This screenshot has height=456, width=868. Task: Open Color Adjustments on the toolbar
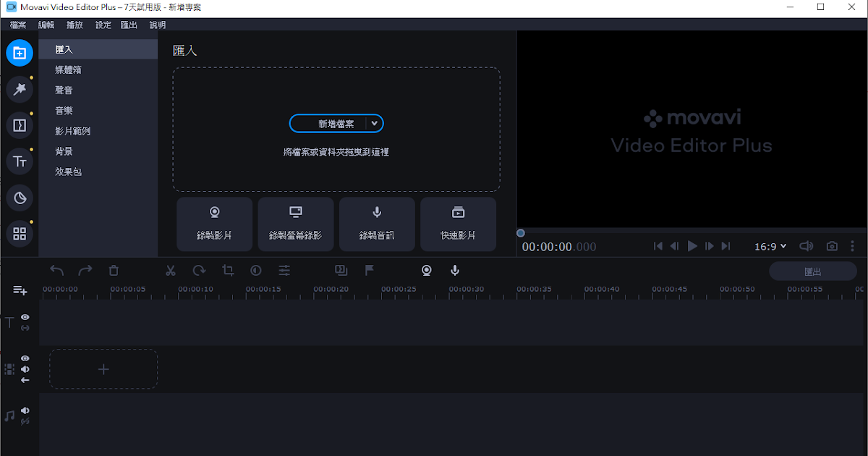(x=256, y=270)
